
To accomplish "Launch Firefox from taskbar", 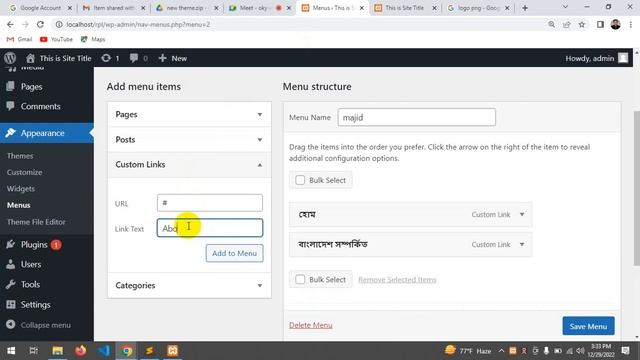I will pyautogui.click(x=80, y=351).
